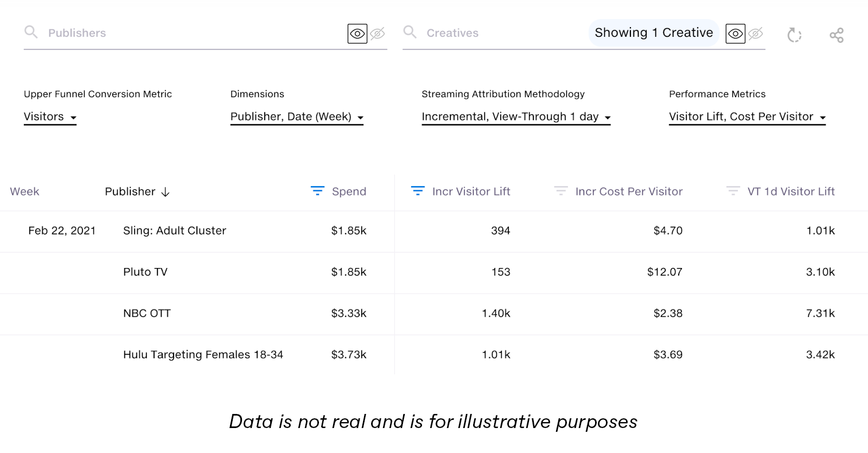Click the share icon
Image resolution: width=868 pixels, height=453 pixels.
[x=837, y=35]
